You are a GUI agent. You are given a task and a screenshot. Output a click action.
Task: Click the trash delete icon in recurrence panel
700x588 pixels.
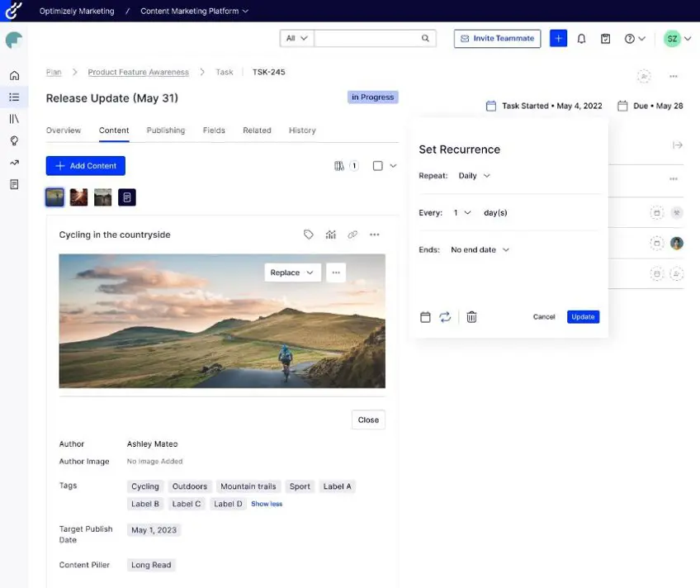coord(471,317)
